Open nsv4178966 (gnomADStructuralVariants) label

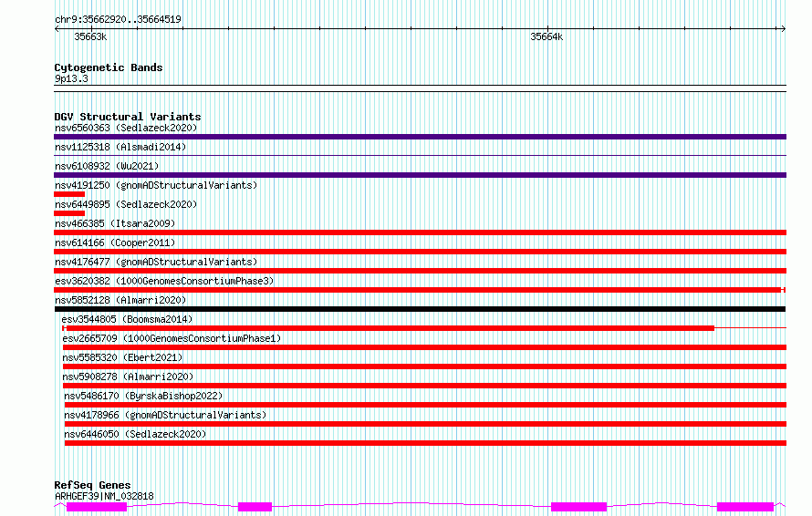tap(165, 415)
